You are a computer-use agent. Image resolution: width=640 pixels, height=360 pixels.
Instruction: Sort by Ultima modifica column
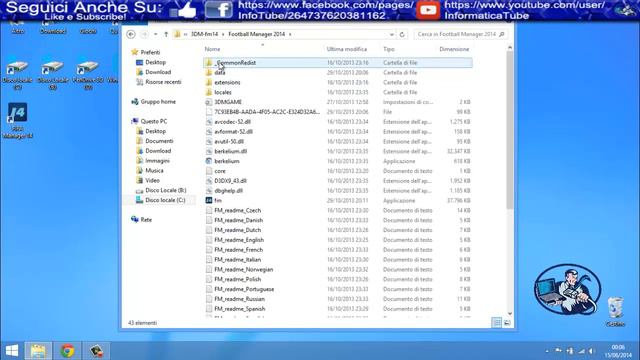pos(347,49)
